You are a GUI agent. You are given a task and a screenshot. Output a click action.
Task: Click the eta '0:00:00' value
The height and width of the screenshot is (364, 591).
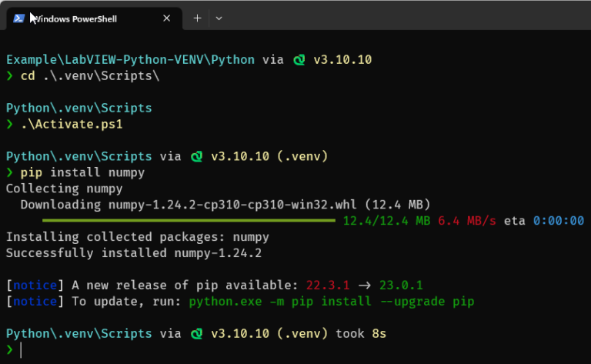click(559, 221)
